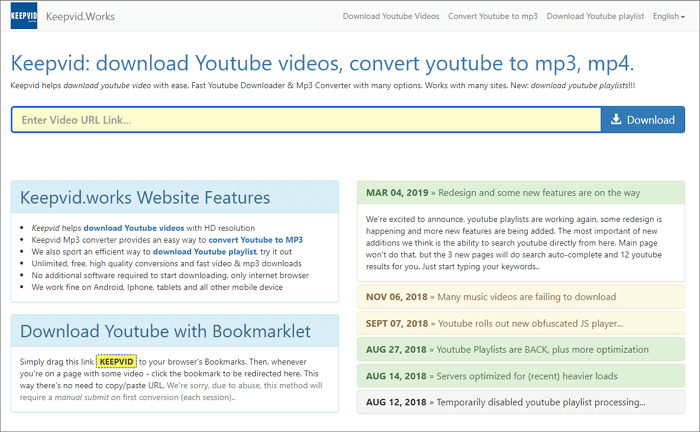Collapse the MAR 04, 2019 news entry

click(x=500, y=190)
